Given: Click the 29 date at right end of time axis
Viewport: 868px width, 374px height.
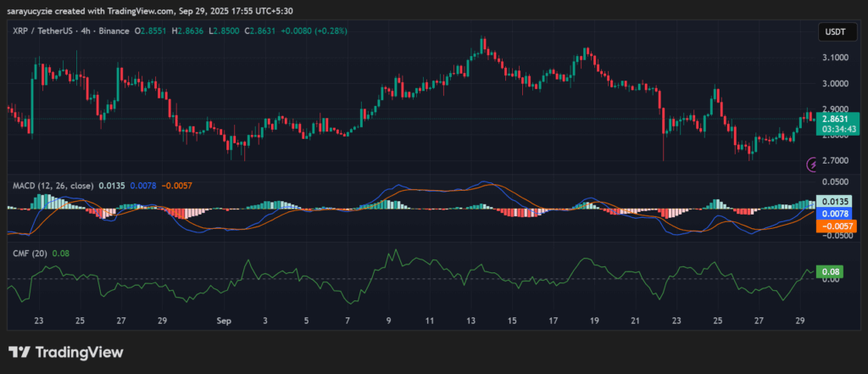Looking at the screenshot, I should point(801,321).
